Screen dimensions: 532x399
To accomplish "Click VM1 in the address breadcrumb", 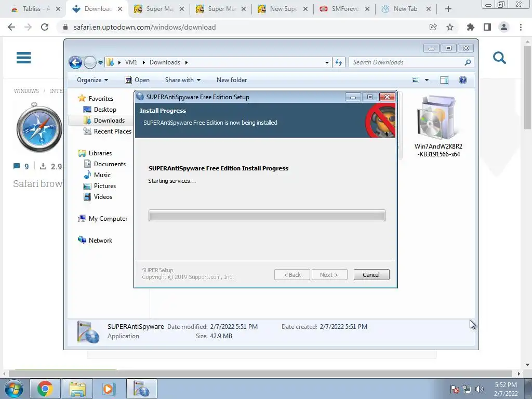I will (131, 62).
